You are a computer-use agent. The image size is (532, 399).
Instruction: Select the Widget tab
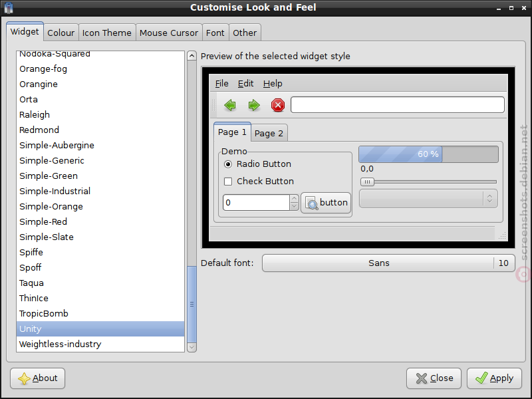click(x=25, y=31)
